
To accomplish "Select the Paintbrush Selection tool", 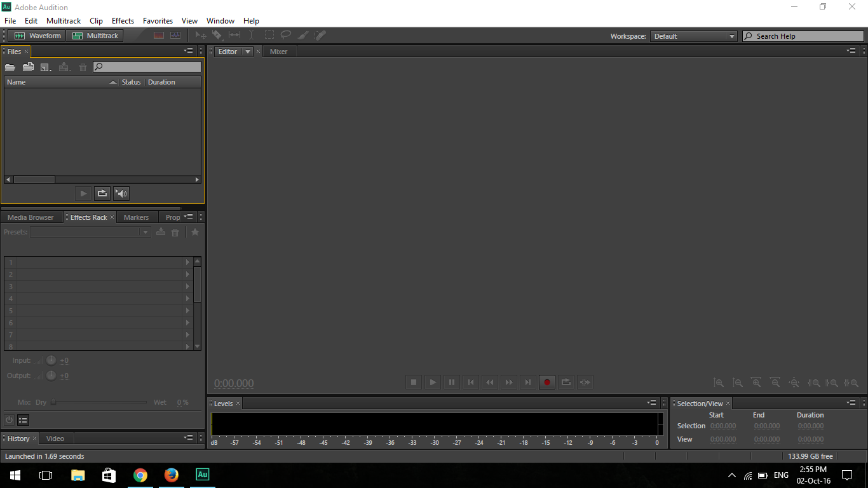I will tap(304, 36).
